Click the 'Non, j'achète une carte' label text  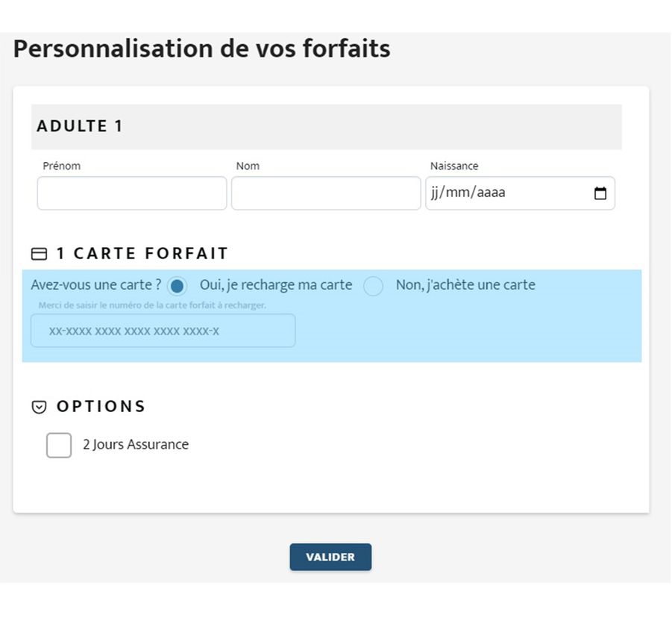pyautogui.click(x=465, y=285)
